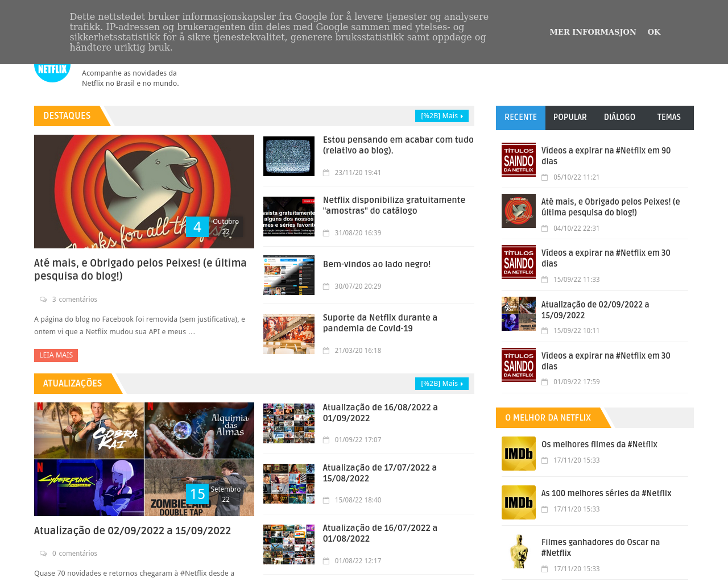
Task: Open 'As 100 melhores séries da #Netflix' title
Action: click(x=606, y=493)
